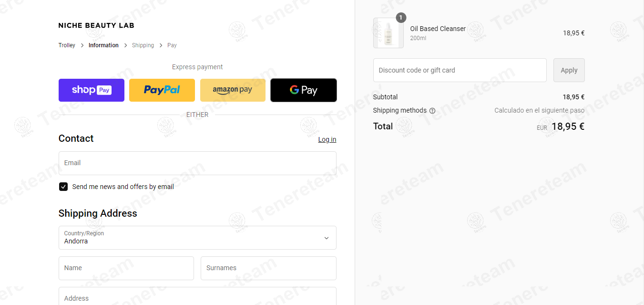Go back to Trolley breadcrumb
The width and height of the screenshot is (644, 305).
67,45
